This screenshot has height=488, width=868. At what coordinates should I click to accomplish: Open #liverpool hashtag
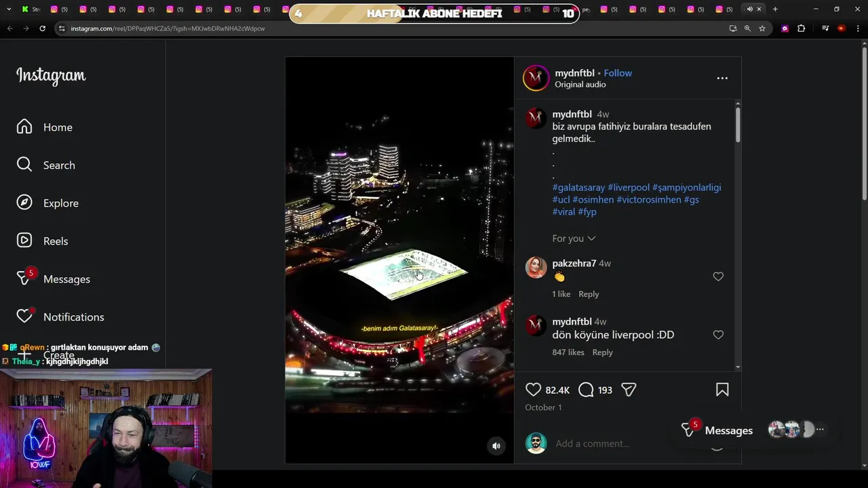[629, 188]
